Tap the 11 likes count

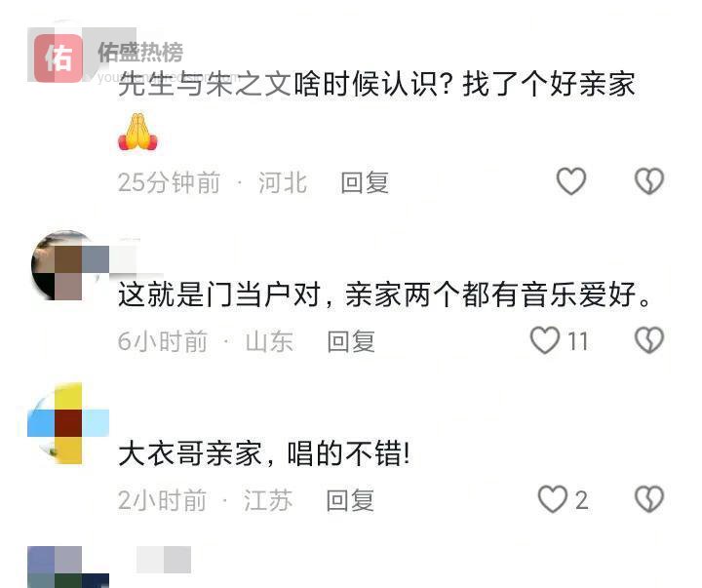tap(577, 341)
